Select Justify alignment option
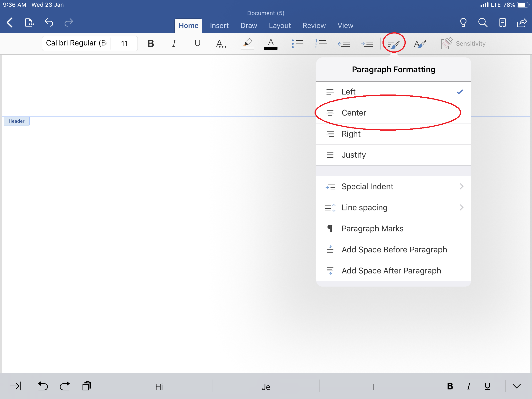This screenshot has width=532, height=399. coord(393,155)
